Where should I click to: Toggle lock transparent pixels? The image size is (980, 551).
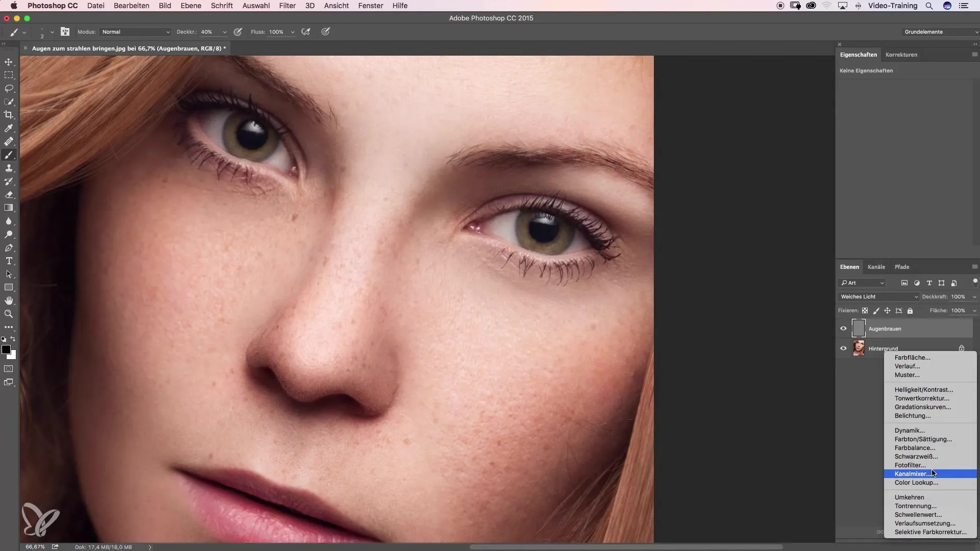[x=865, y=311]
